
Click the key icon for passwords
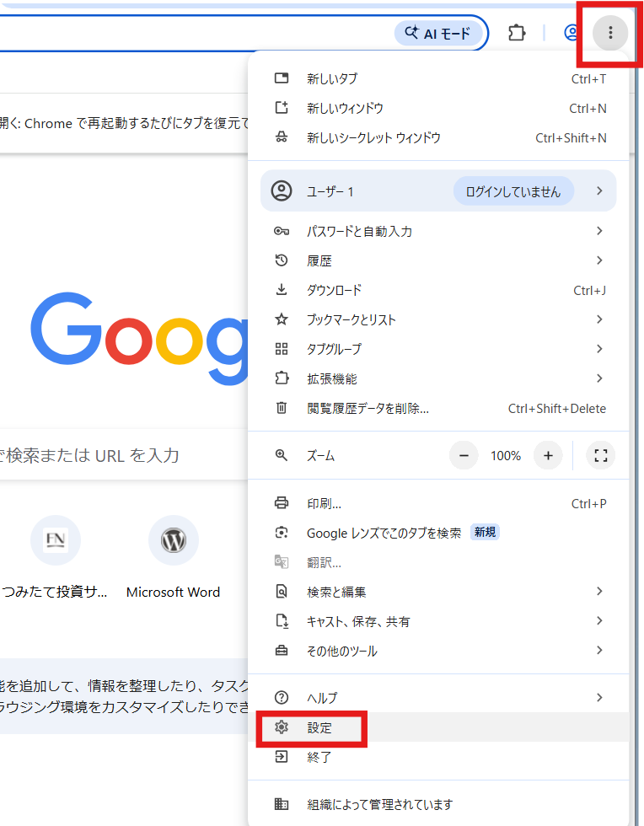pos(282,231)
